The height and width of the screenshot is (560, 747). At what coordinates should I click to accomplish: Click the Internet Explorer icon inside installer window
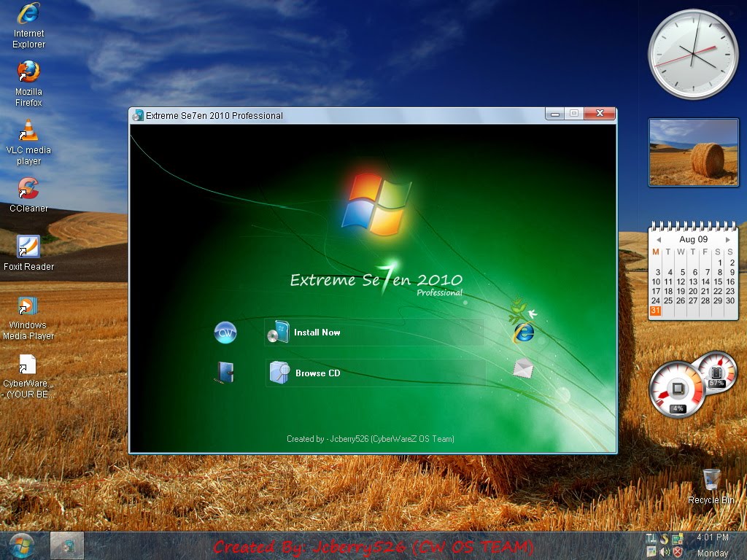click(522, 332)
